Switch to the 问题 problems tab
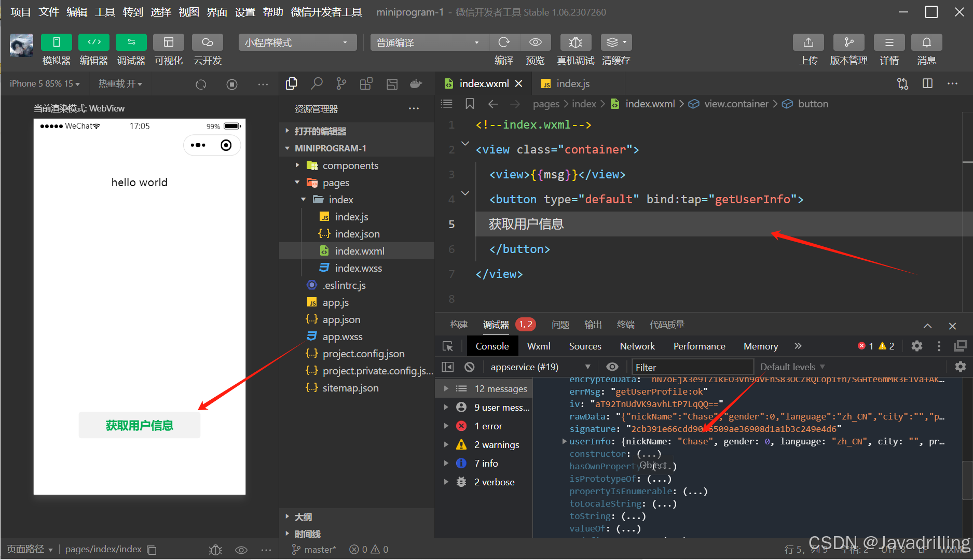 (x=560, y=325)
